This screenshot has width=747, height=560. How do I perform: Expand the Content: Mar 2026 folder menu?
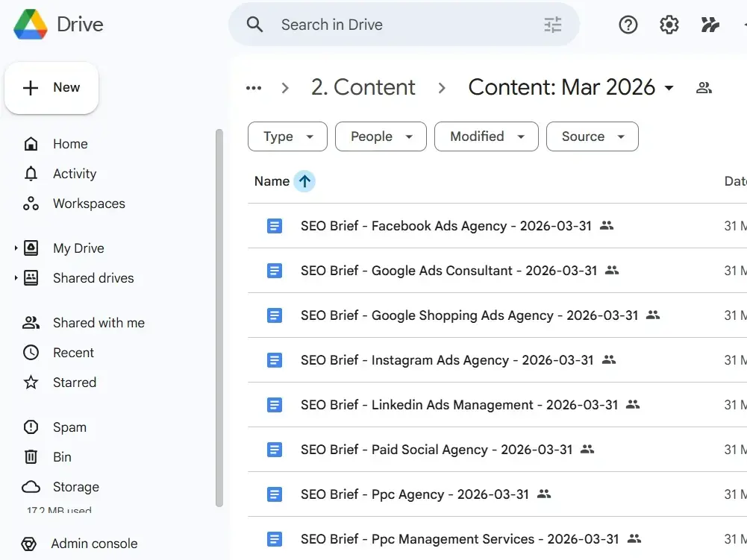667,87
